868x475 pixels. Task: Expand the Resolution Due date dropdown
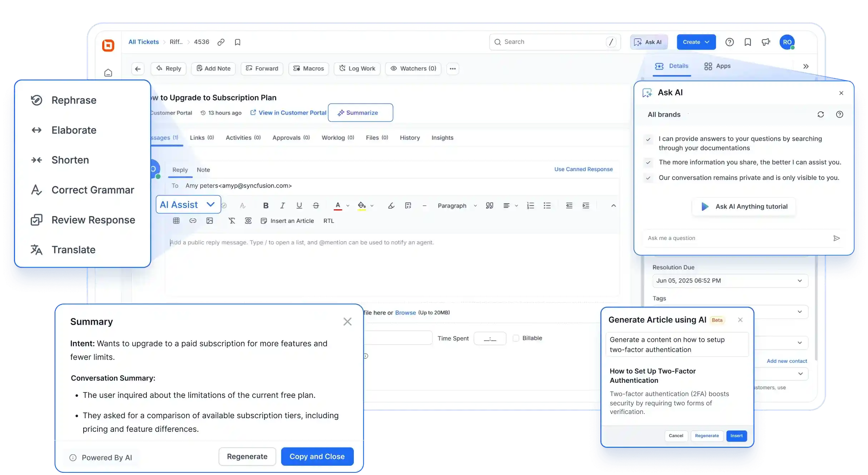point(799,281)
